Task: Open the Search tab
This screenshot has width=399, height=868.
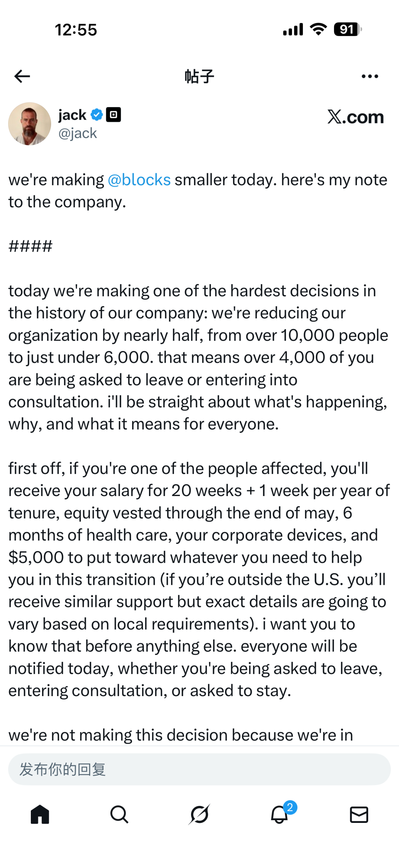Action: click(x=119, y=814)
